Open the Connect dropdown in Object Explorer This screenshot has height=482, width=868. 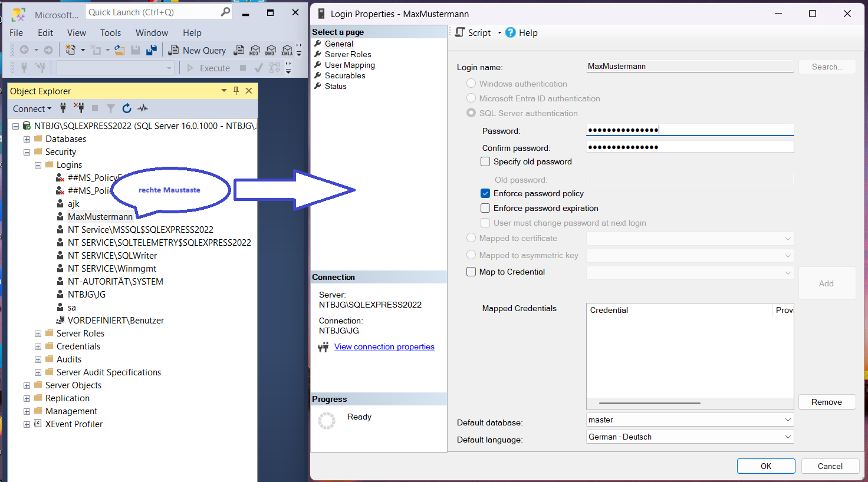(x=32, y=108)
